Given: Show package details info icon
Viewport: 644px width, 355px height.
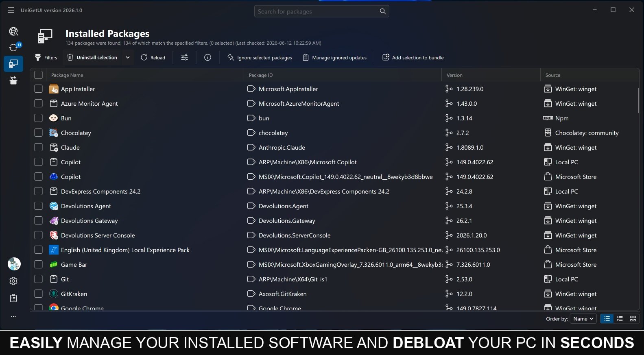Looking at the screenshot, I should coord(207,57).
